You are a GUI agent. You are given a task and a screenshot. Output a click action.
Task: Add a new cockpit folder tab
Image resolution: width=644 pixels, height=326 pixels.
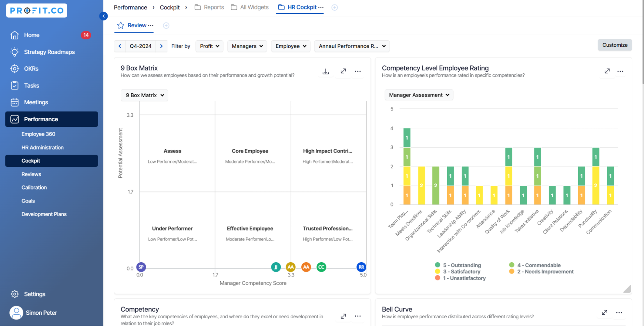pos(335,7)
